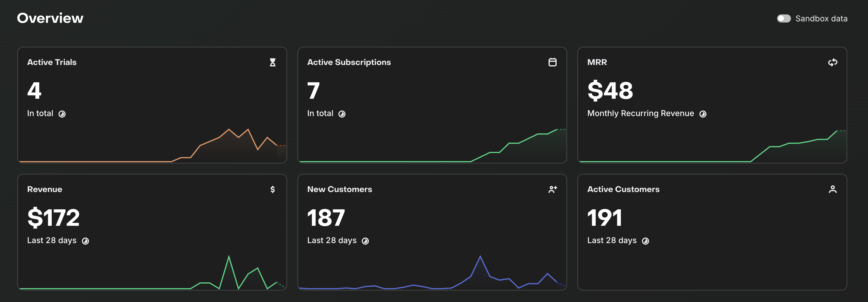Click info icon beside Monthly Recurring Revenue
Image resolution: width=868 pixels, height=302 pixels.
point(703,114)
